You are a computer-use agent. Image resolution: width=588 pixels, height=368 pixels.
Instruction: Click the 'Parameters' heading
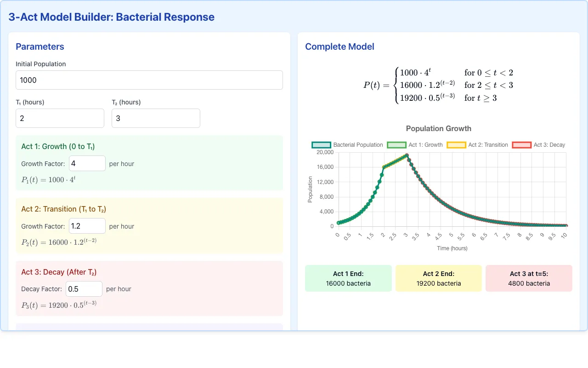(40, 46)
